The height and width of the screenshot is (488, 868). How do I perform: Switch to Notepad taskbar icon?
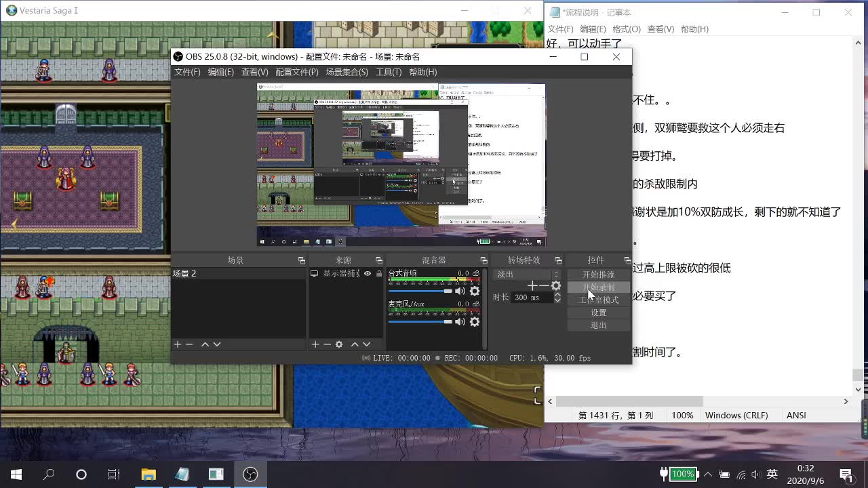point(182,474)
